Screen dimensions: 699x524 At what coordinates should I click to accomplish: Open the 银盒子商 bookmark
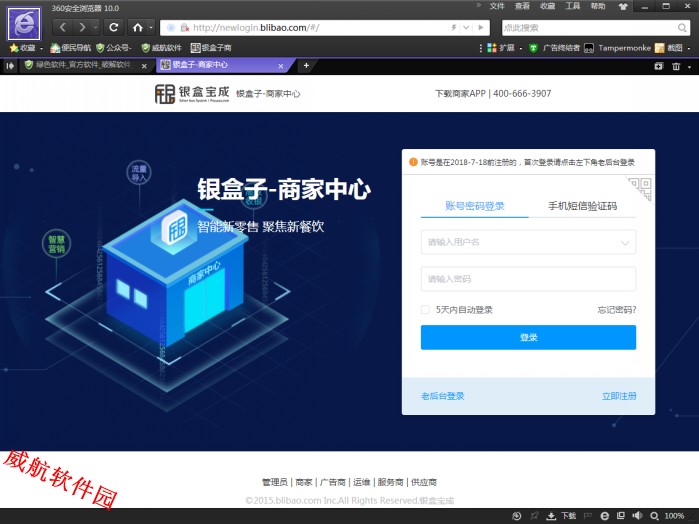pos(211,48)
